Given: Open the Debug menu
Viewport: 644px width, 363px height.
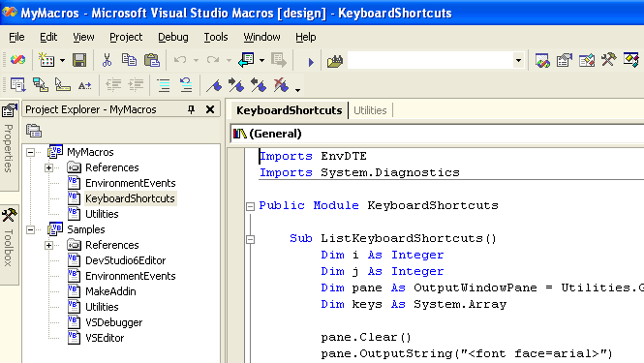Looking at the screenshot, I should [x=173, y=37].
